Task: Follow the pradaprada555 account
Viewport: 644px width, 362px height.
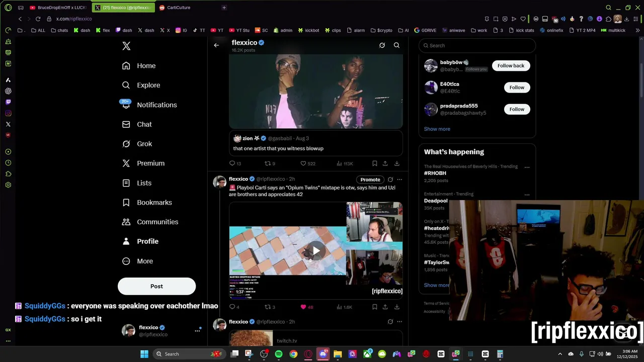Action: point(517,109)
